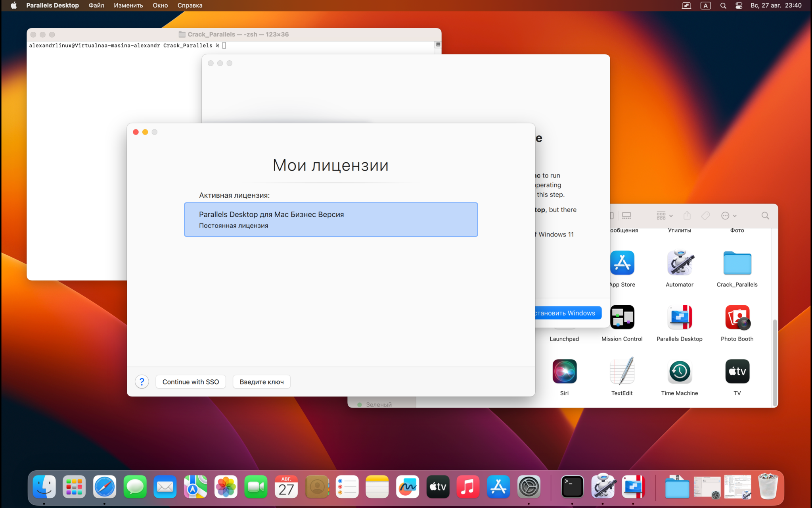Screen dimensions: 812x508
Task: Open Finder from the Dock
Action: click(44, 487)
